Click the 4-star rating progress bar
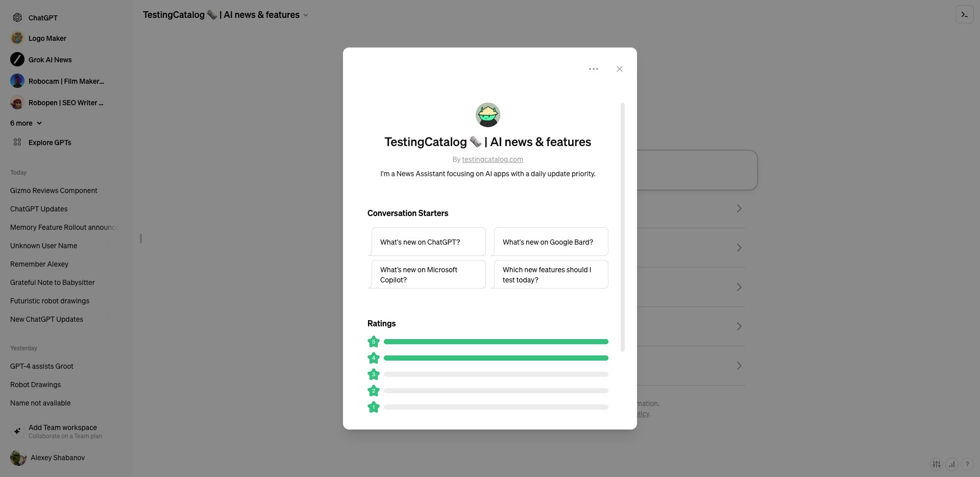 (496, 358)
